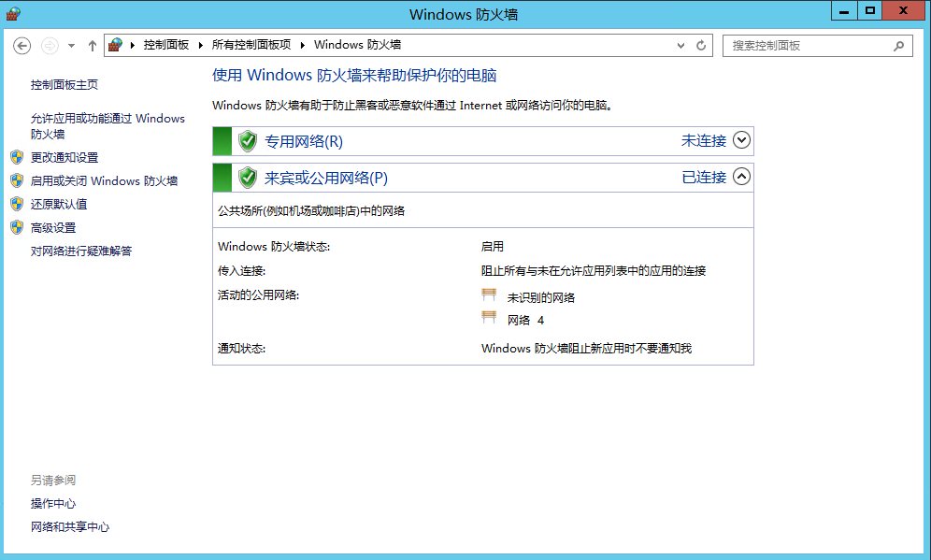
Task: Open 操作中心 link
Action: 53,504
